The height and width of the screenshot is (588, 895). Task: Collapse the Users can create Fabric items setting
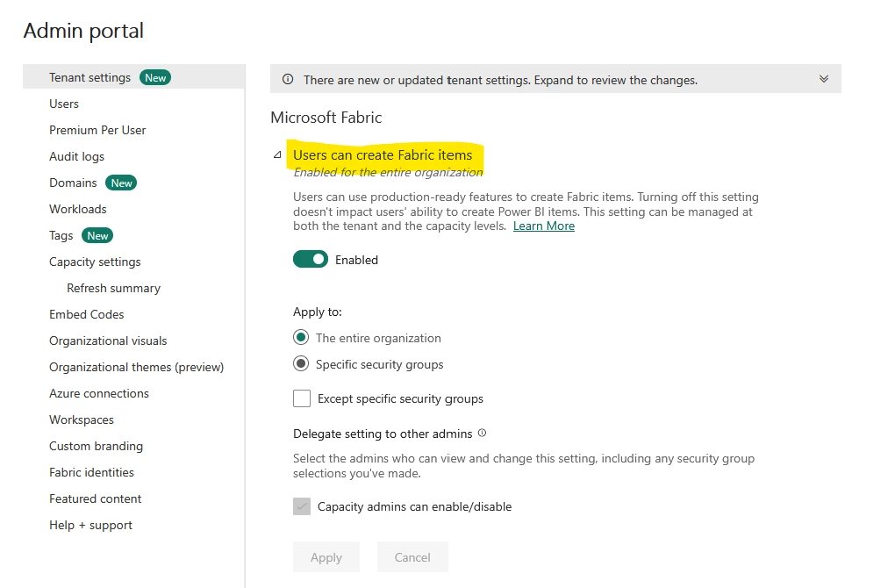pos(277,155)
